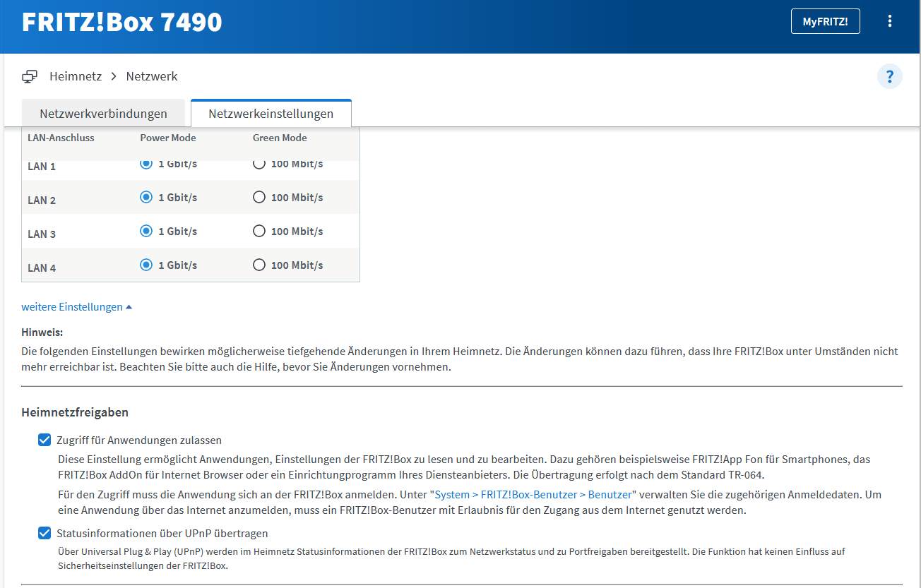Select 100 Mbit/s Green Mode for LAN 3
The image size is (921, 588).
point(259,231)
